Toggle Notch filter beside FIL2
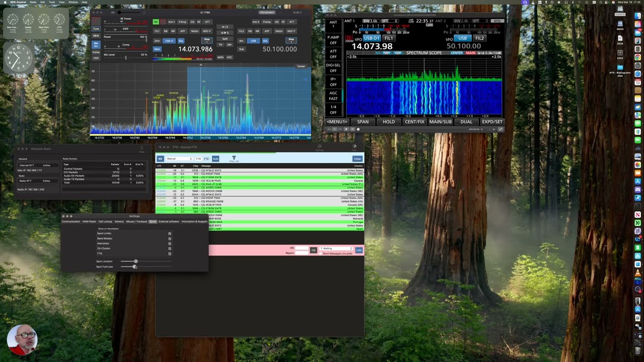 pyautogui.click(x=279, y=31)
